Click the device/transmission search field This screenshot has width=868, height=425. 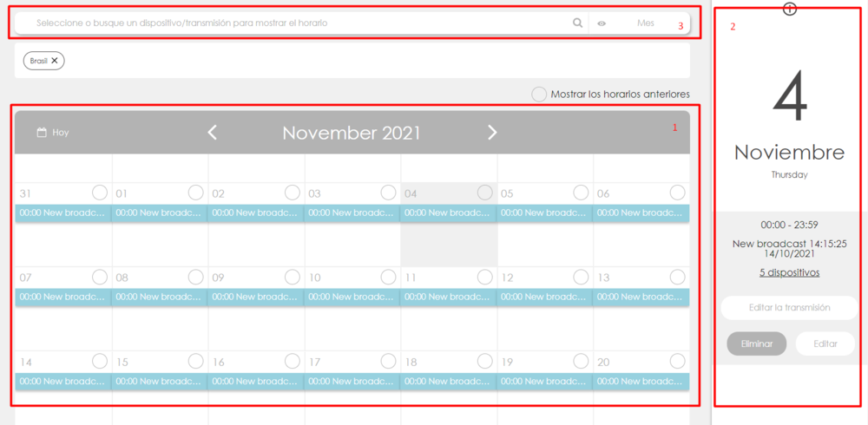coord(295,23)
